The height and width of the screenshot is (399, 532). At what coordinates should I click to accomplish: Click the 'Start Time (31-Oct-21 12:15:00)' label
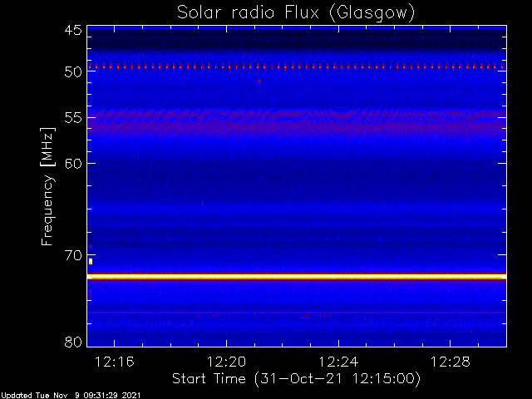point(296,378)
